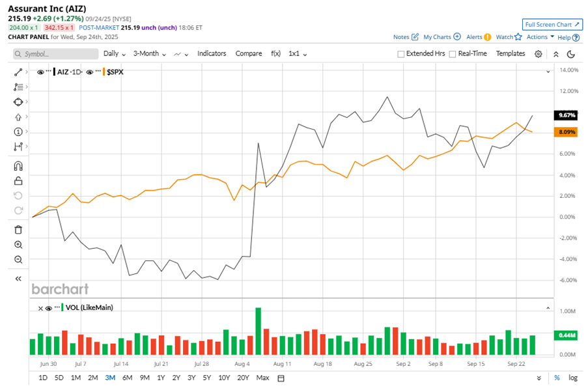Viewport: 588px width, 390px height.
Task: Click the VOL green color bar
Action: tap(63, 308)
